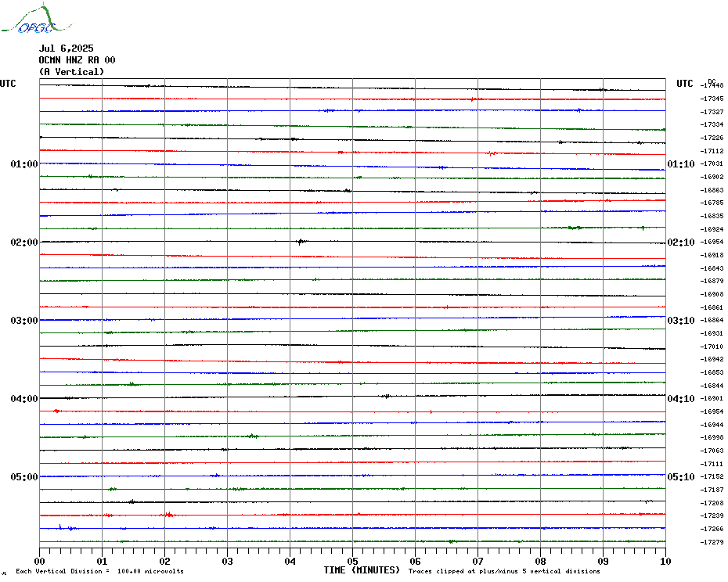This screenshot has width=728, height=582.
Task: Click the 03:10 time label
Action: (681, 321)
